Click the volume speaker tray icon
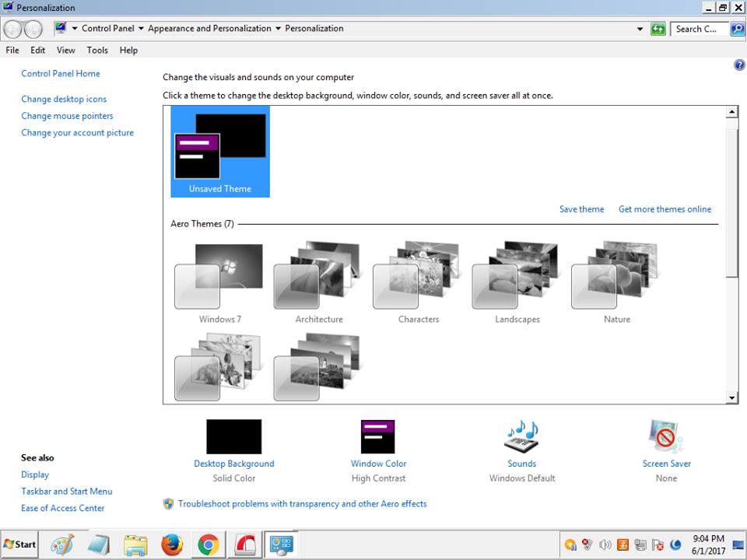 (x=605, y=544)
